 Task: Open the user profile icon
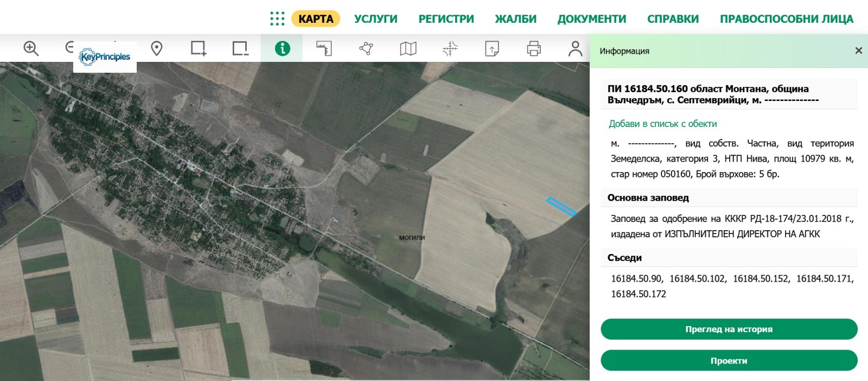[575, 48]
